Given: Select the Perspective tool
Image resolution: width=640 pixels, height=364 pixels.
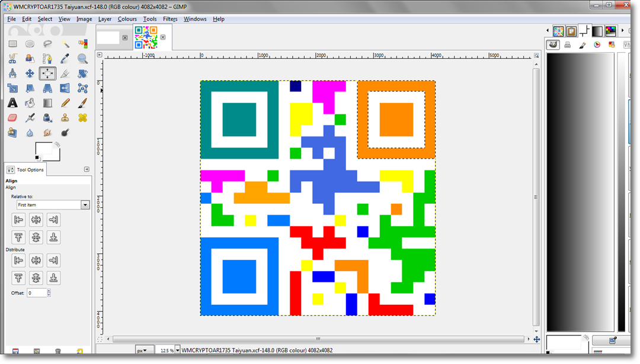Looking at the screenshot, I should 47,88.
